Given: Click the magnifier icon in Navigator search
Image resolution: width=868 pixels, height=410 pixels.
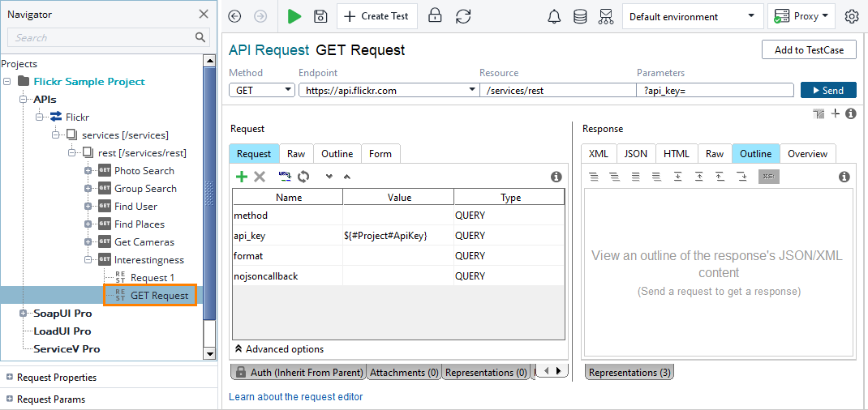Looking at the screenshot, I should [x=200, y=37].
